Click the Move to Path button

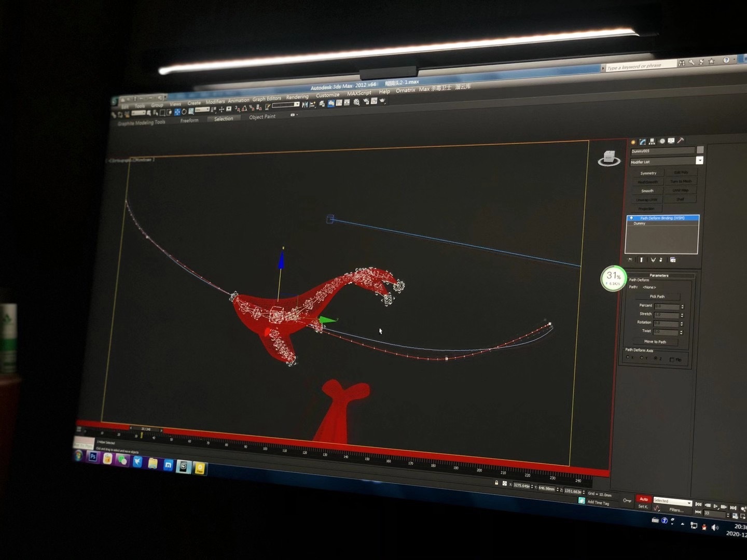655,342
